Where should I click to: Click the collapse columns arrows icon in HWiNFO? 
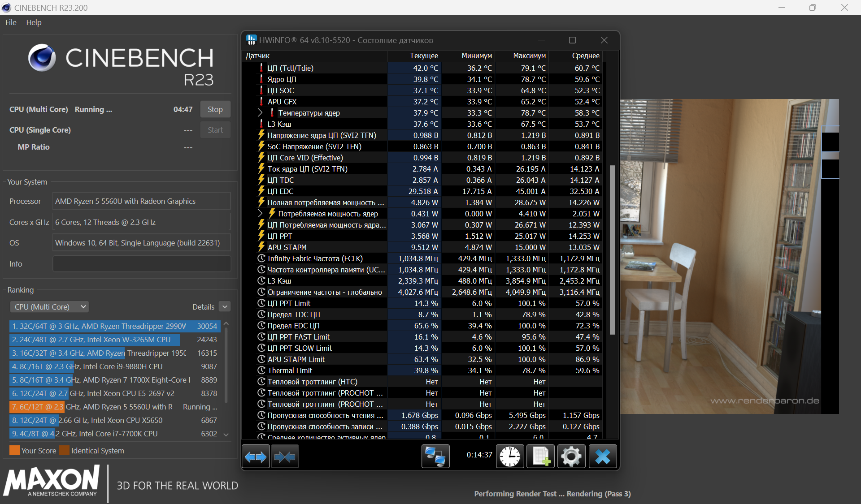(x=285, y=457)
